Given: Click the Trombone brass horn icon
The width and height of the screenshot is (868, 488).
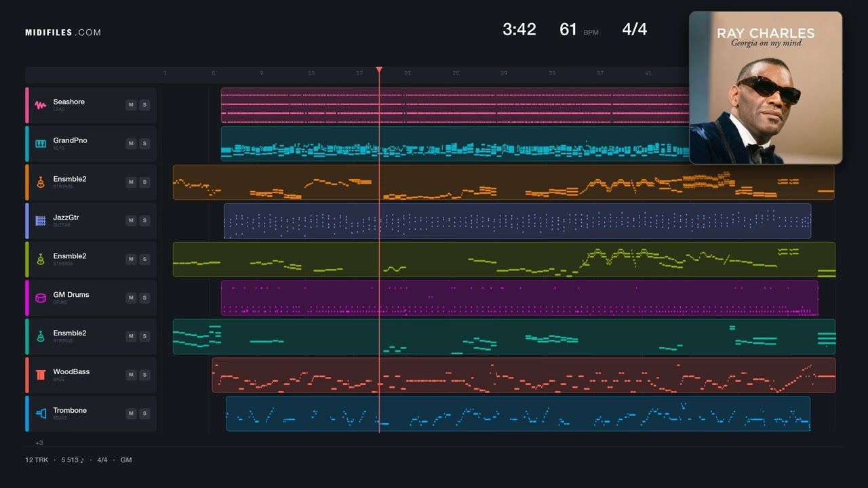Looking at the screenshot, I should pyautogui.click(x=41, y=413).
